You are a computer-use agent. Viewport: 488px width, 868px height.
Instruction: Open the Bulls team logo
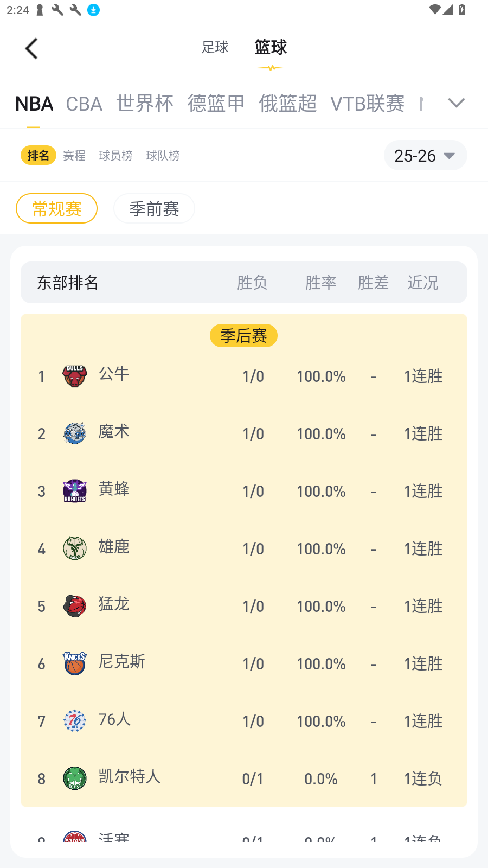point(75,376)
